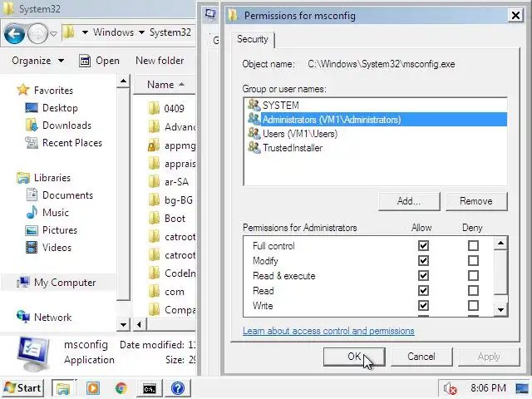Open the Organize menu
The height and width of the screenshot is (399, 532).
click(x=37, y=61)
